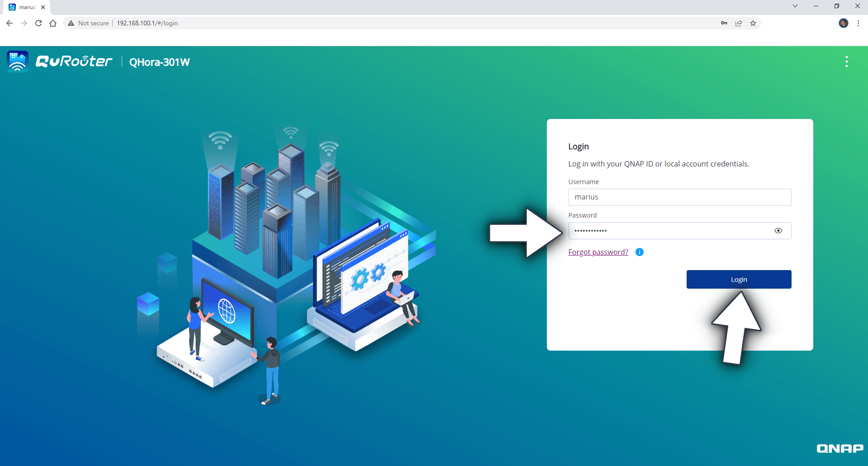
Task: Click the QNAP logo at bottom right
Action: coord(840,448)
